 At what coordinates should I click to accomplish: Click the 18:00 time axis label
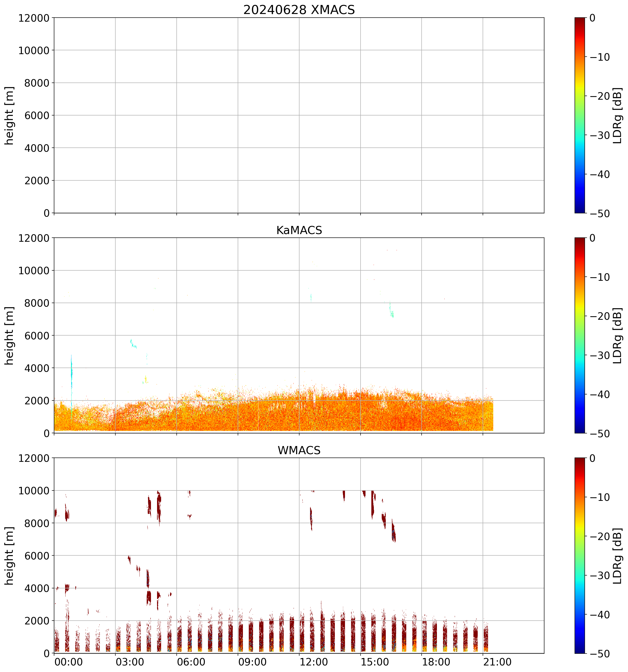tap(436, 662)
